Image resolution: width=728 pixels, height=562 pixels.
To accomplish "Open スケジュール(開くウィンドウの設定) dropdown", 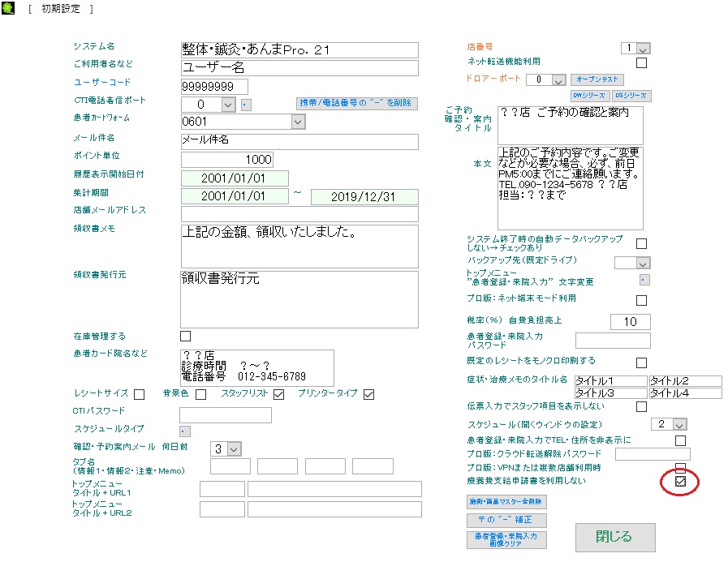I will pyautogui.click(x=679, y=424).
